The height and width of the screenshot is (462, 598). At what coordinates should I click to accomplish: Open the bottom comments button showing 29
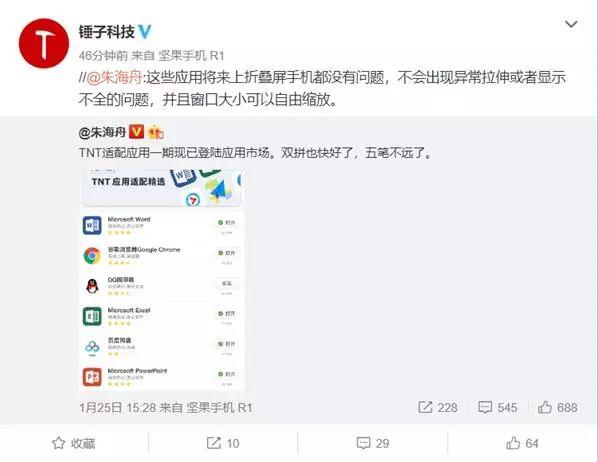tap(373, 443)
